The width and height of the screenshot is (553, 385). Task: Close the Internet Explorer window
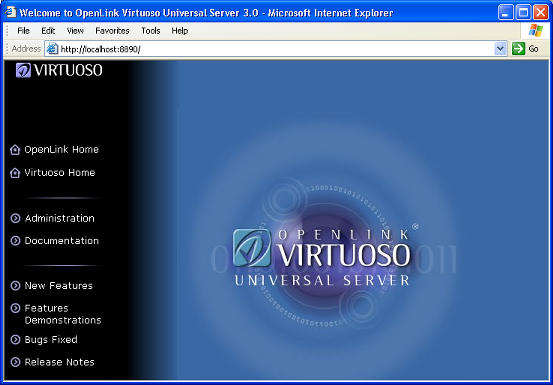(x=540, y=13)
